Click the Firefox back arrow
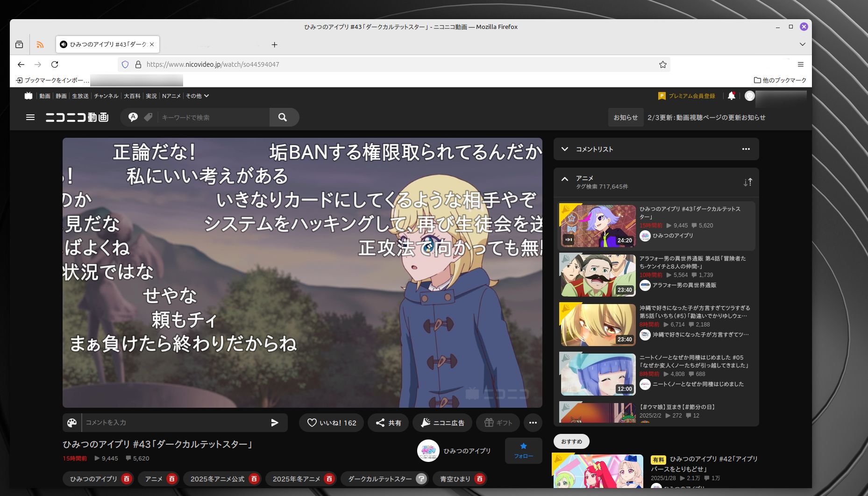This screenshot has height=496, width=868. pos(21,64)
